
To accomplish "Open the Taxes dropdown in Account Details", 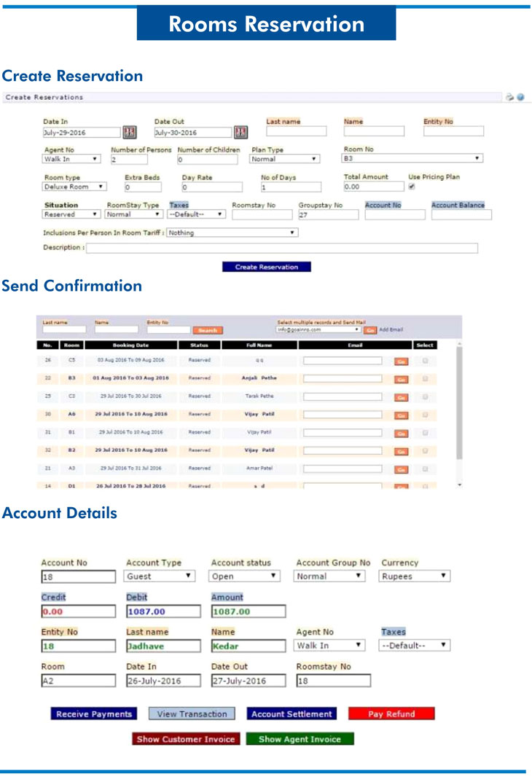I will coord(414,646).
